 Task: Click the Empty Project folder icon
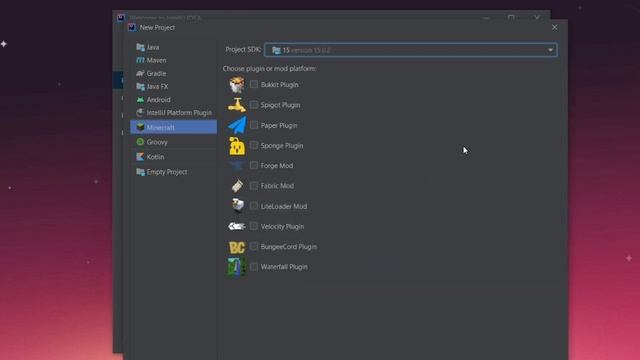coord(140,172)
